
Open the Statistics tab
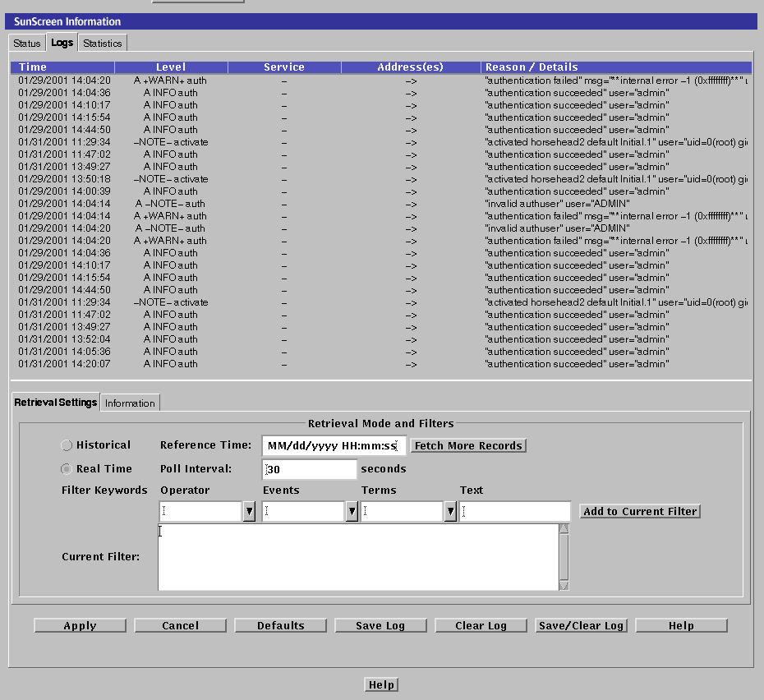[x=103, y=44]
